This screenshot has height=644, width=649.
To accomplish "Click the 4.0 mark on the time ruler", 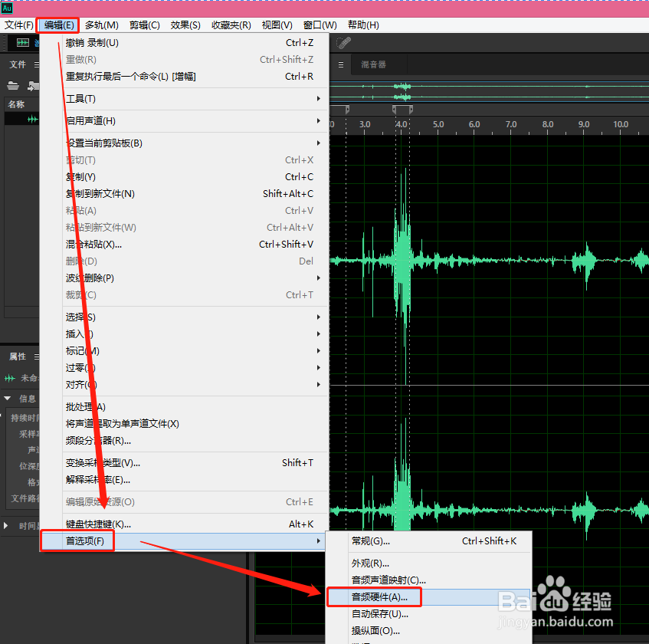I will 401,124.
